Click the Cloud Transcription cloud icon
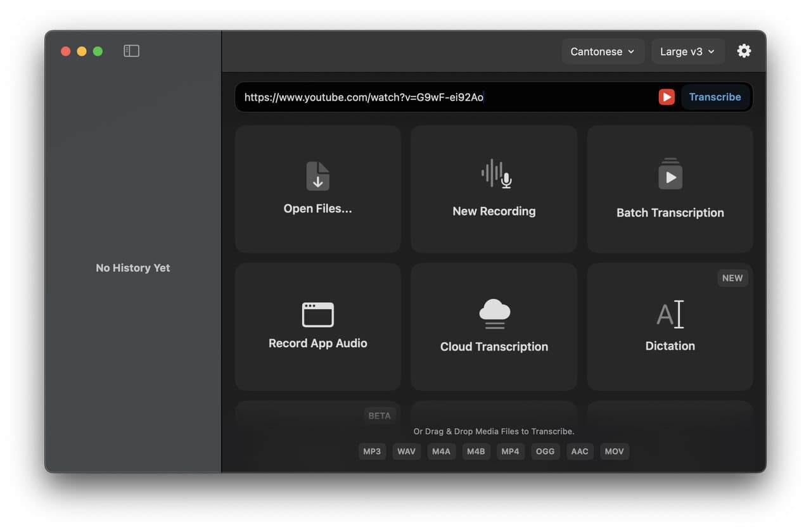This screenshot has width=811, height=532. click(494, 313)
